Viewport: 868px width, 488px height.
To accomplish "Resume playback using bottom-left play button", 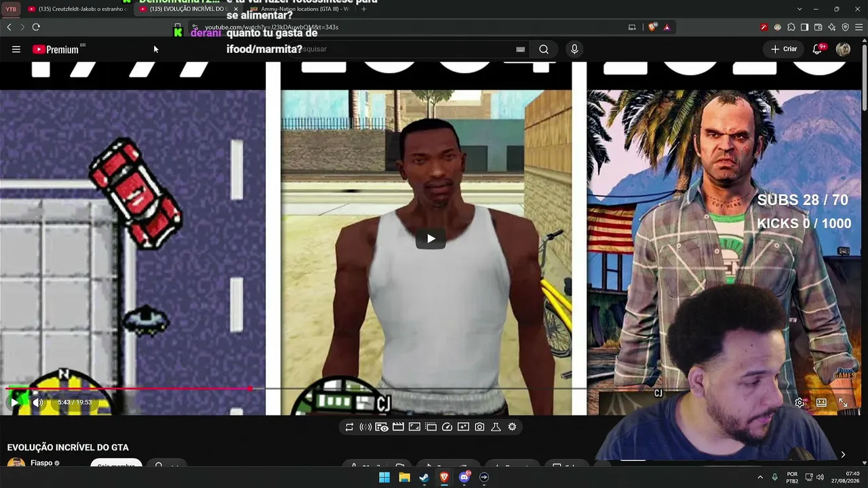I will 14,403.
